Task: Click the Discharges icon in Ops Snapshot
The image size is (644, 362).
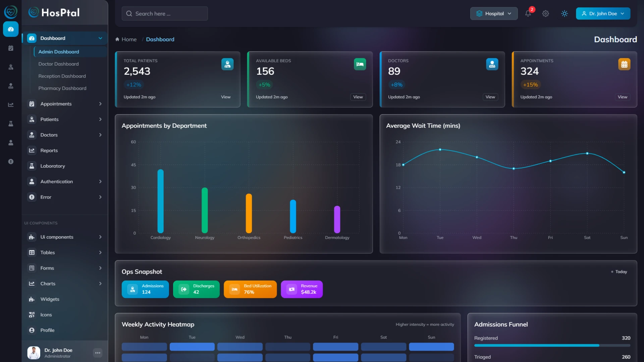Action: [184, 289]
